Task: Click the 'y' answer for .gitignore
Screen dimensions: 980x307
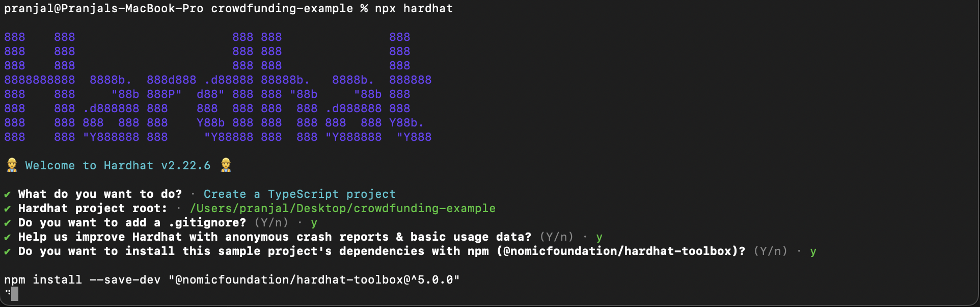Action: coord(314,223)
